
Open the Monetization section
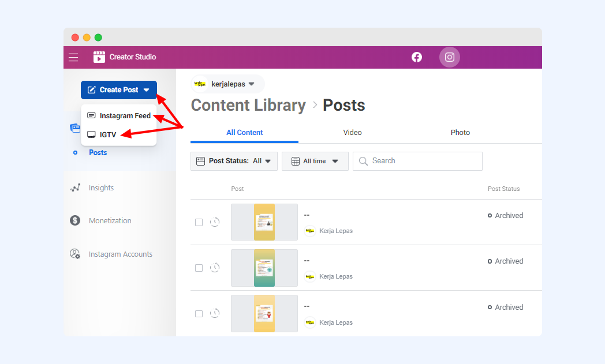click(x=110, y=220)
